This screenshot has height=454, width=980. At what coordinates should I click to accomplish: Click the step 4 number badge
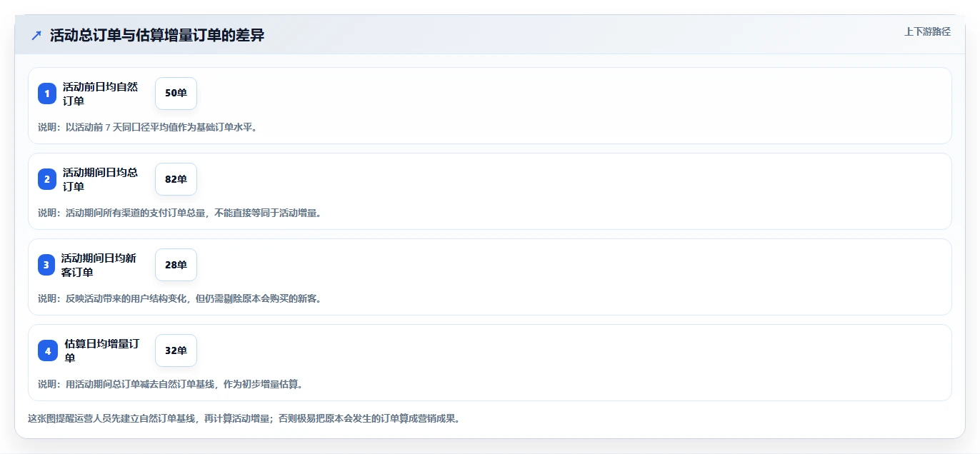[48, 350]
